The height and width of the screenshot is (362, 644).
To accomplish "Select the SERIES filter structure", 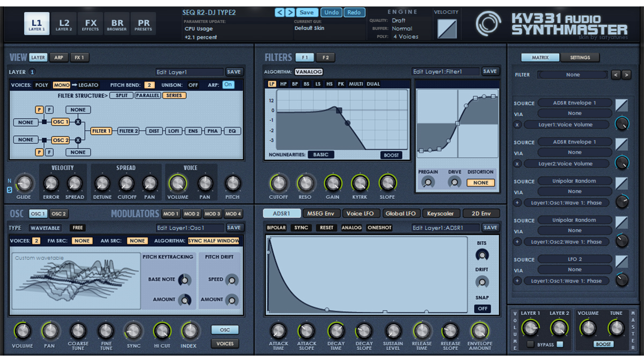I will pyautogui.click(x=174, y=95).
